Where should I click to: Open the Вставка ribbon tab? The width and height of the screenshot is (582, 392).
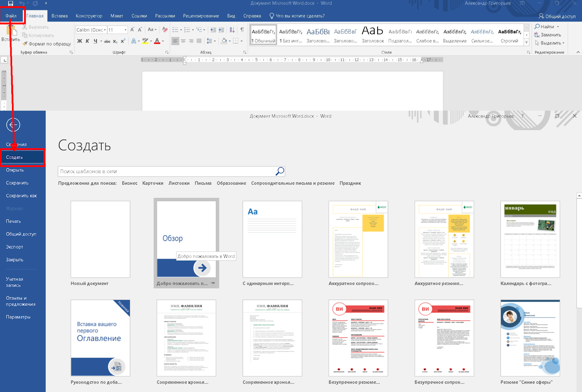60,16
